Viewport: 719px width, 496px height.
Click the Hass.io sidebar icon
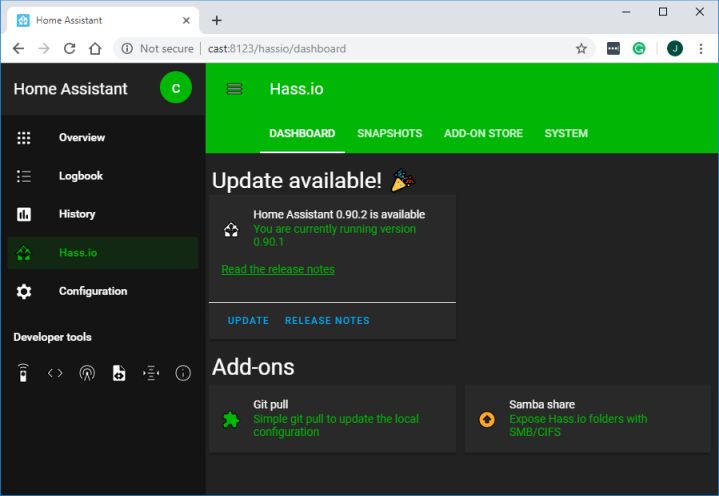point(24,253)
